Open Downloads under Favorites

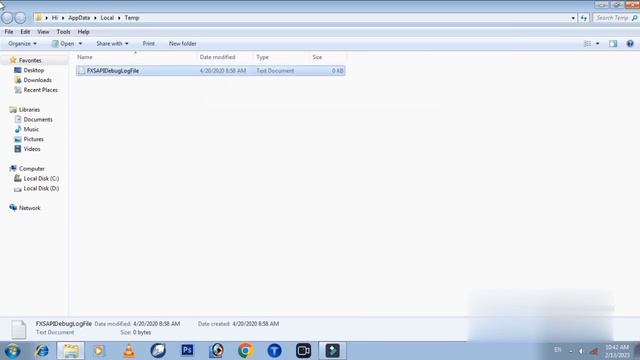[38, 80]
